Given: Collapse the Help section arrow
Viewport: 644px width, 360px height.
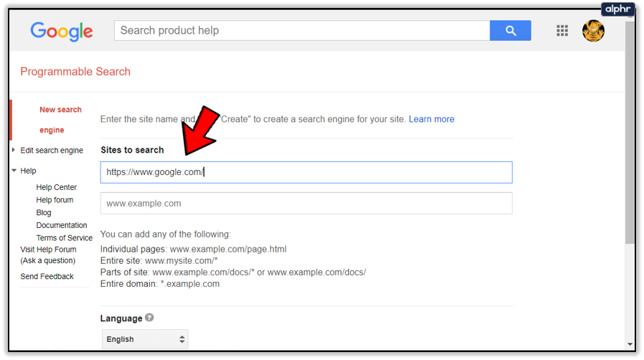Looking at the screenshot, I should (14, 171).
